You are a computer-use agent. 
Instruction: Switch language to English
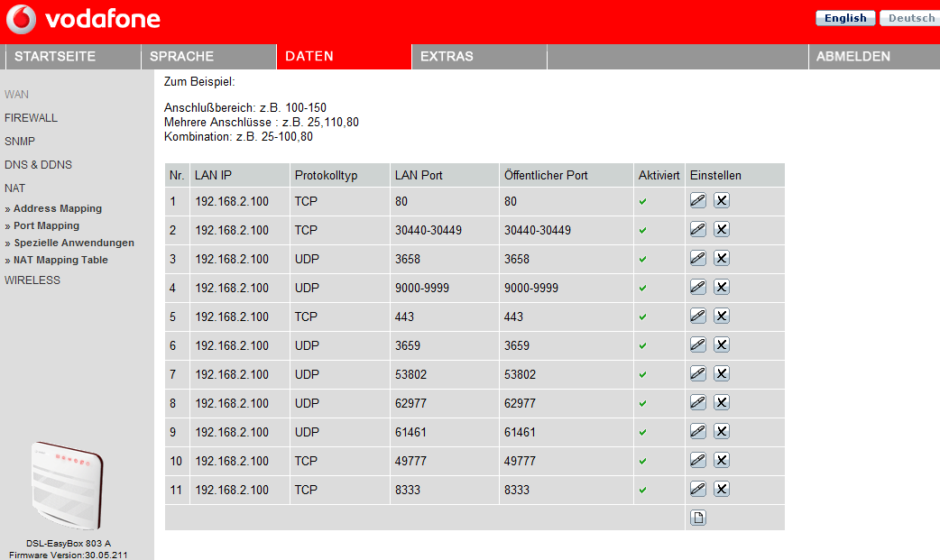click(x=845, y=18)
